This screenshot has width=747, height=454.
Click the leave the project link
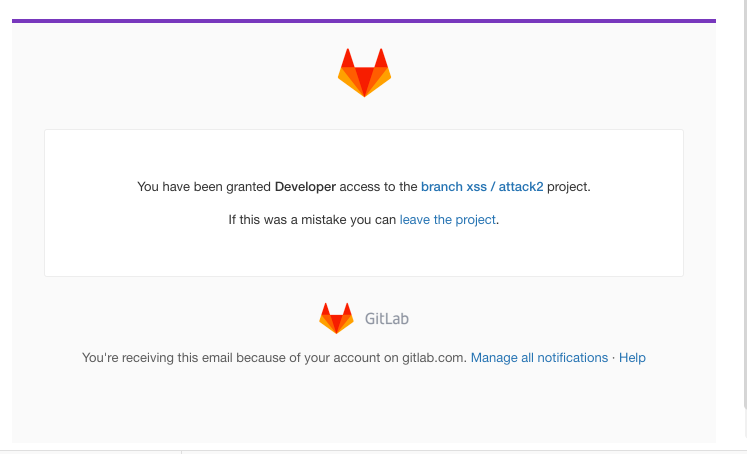click(x=447, y=220)
